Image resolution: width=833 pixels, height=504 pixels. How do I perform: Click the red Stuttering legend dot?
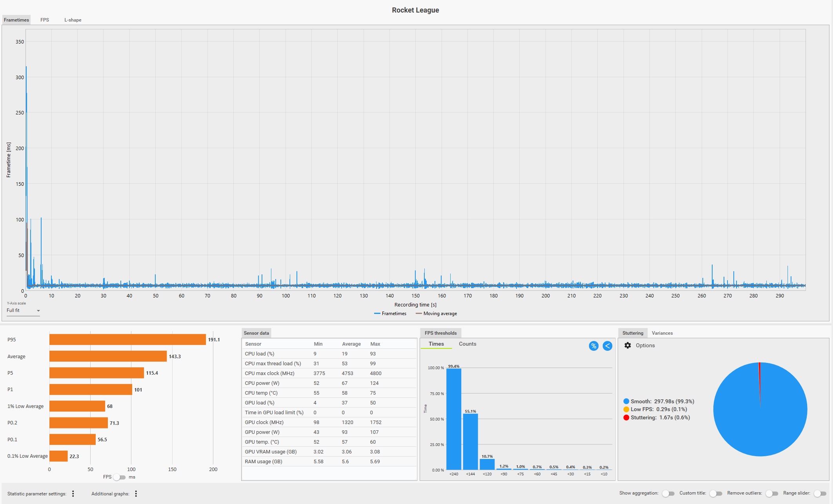(x=626, y=417)
